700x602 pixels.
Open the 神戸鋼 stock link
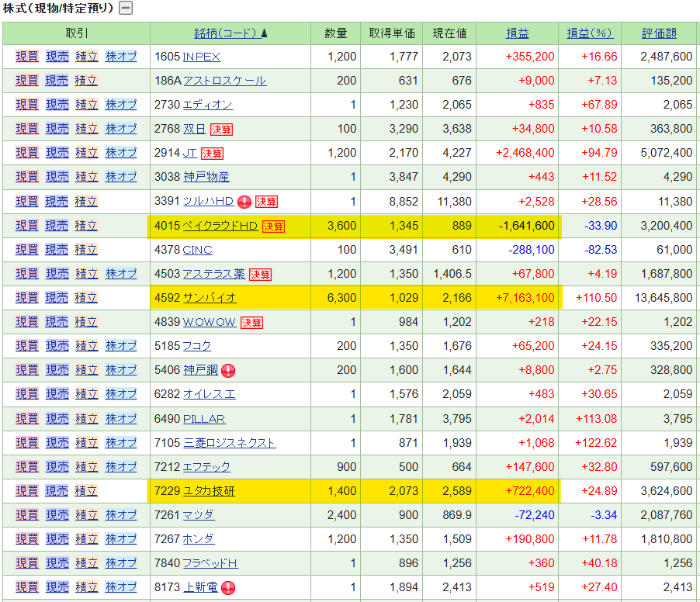[200, 370]
